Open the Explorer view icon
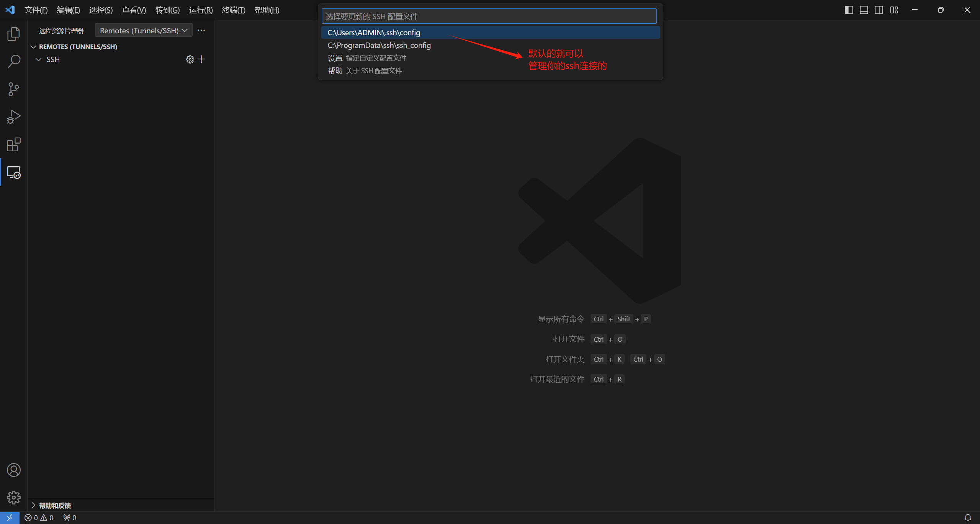The image size is (980, 524). pos(14,34)
